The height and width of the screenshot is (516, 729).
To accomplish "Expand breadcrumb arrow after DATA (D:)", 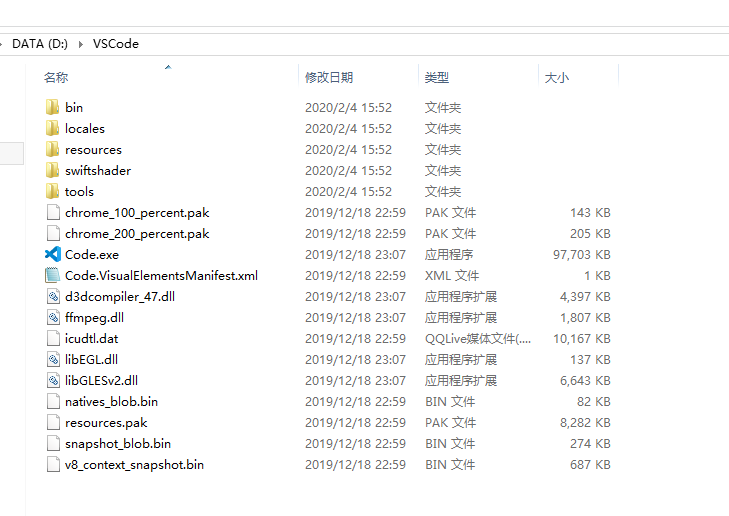I will click(81, 44).
